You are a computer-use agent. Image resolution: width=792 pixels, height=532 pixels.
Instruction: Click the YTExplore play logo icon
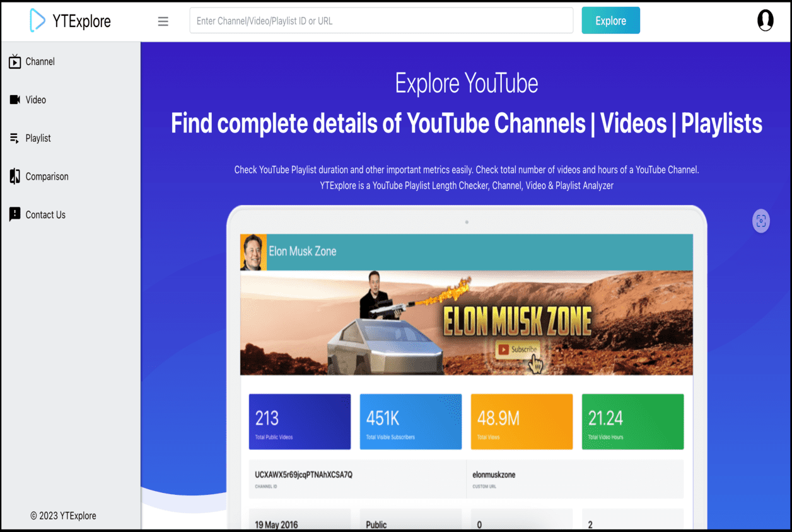(x=37, y=21)
